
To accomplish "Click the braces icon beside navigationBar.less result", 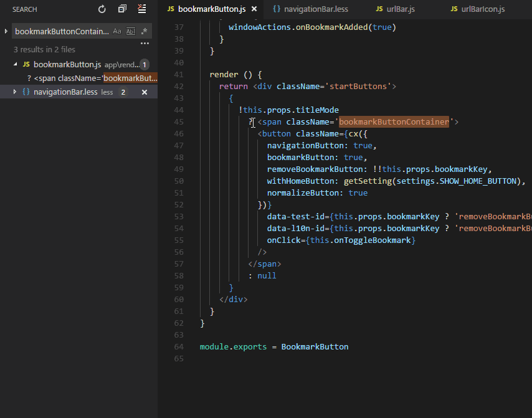I will tap(26, 92).
